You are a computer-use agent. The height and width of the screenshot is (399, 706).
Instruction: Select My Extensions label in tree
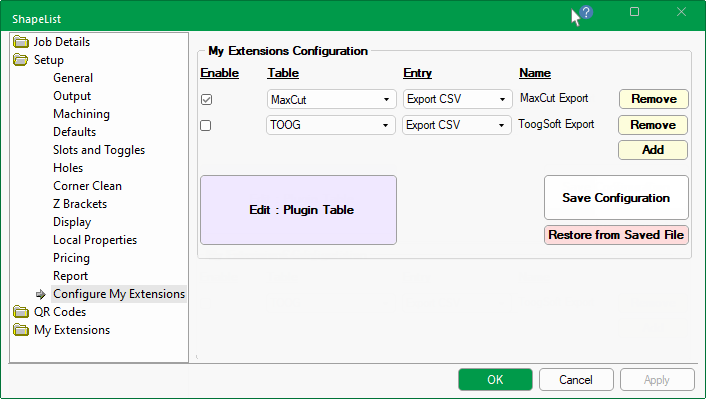pos(72,330)
